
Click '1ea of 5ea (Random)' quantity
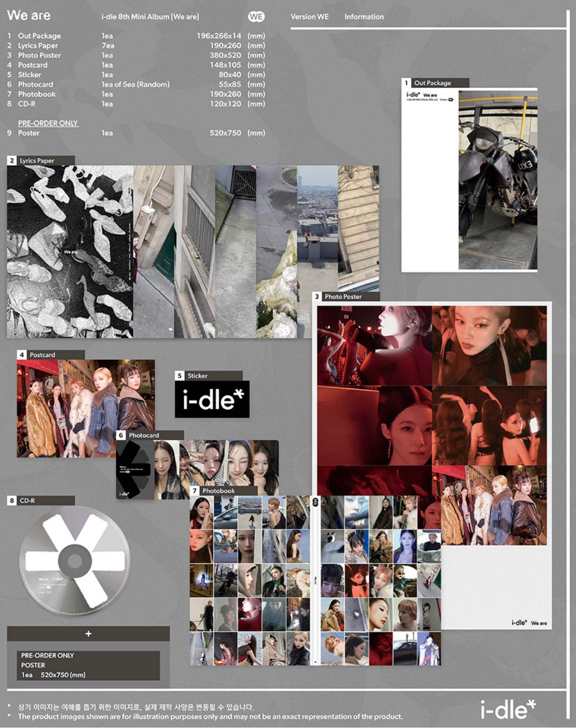pos(135,84)
